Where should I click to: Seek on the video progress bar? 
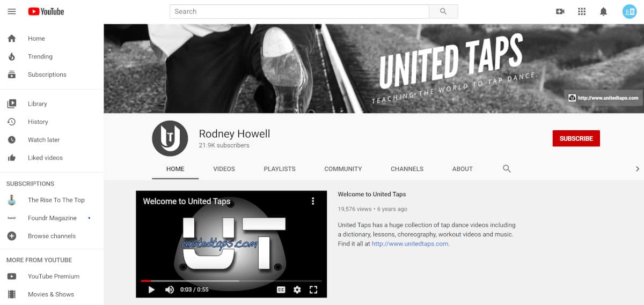pyautogui.click(x=231, y=280)
